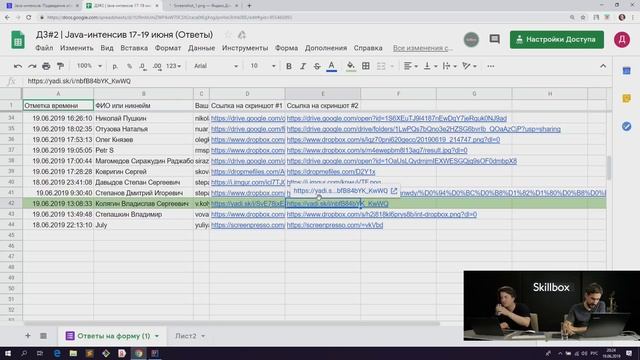The width and height of the screenshot is (640, 360).
Task: Open July's screenpresso link in column E
Action: click(x=335, y=225)
